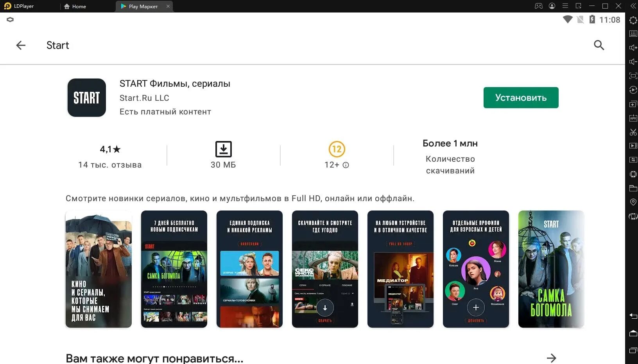638x364 pixels.
Task: Click the 'START Фильмы, сериалы' app title
Action: (175, 84)
